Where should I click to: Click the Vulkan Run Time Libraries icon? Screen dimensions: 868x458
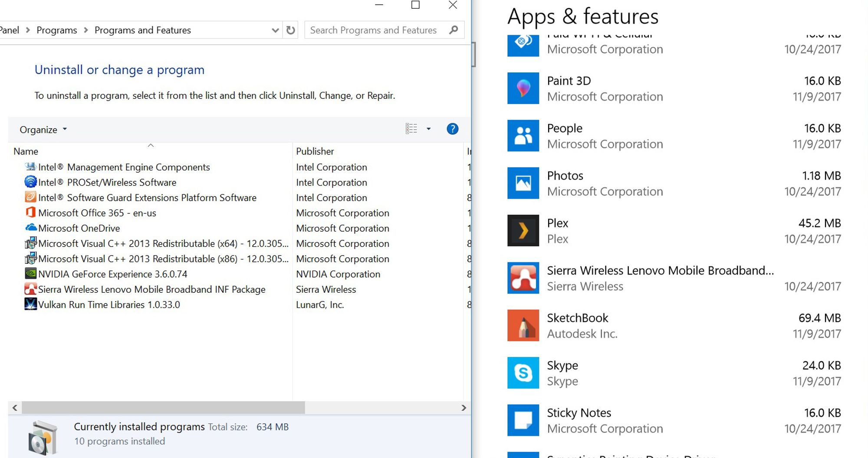click(30, 304)
